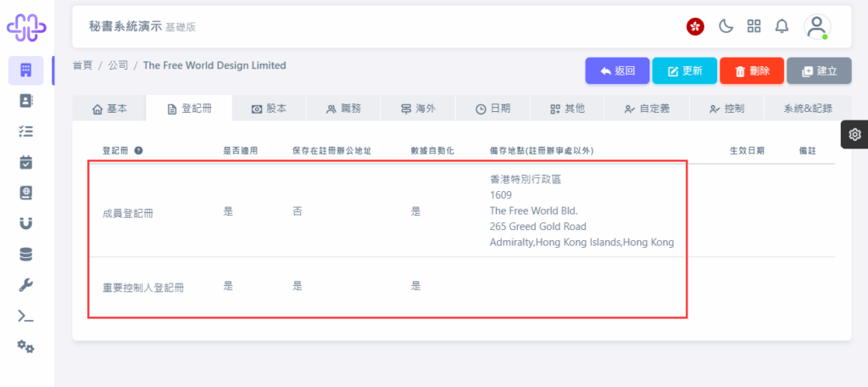Viewport: 868px width, 387px height.
Task: Toggle dark mode moon icon
Action: 726,26
